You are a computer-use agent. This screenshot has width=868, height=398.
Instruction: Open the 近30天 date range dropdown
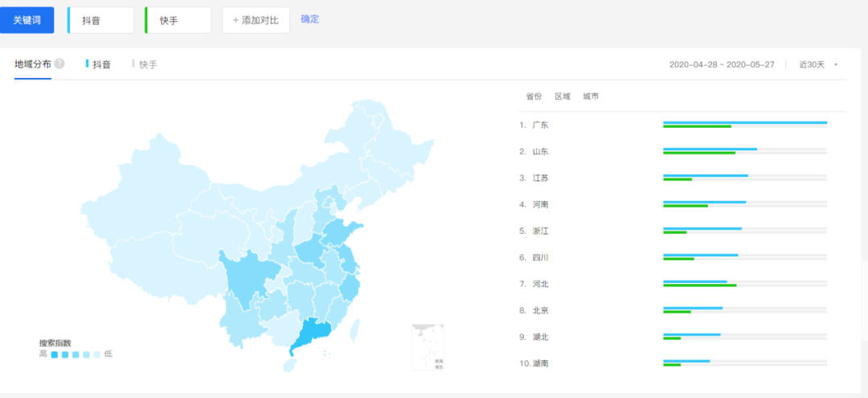pyautogui.click(x=818, y=65)
